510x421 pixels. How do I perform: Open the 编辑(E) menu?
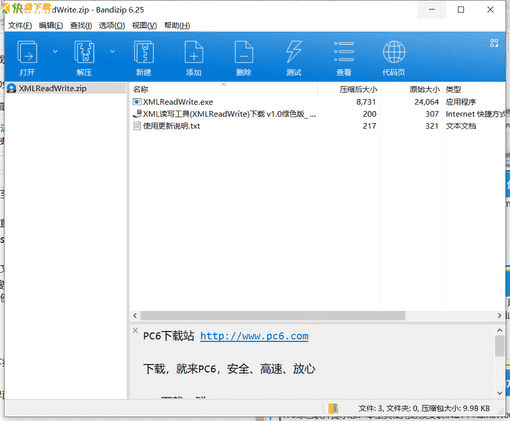point(51,25)
